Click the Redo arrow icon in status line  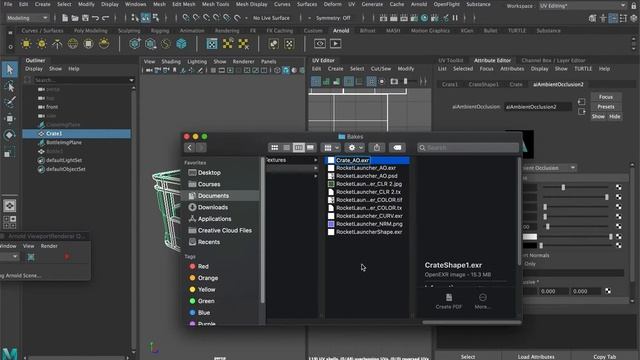105,18
